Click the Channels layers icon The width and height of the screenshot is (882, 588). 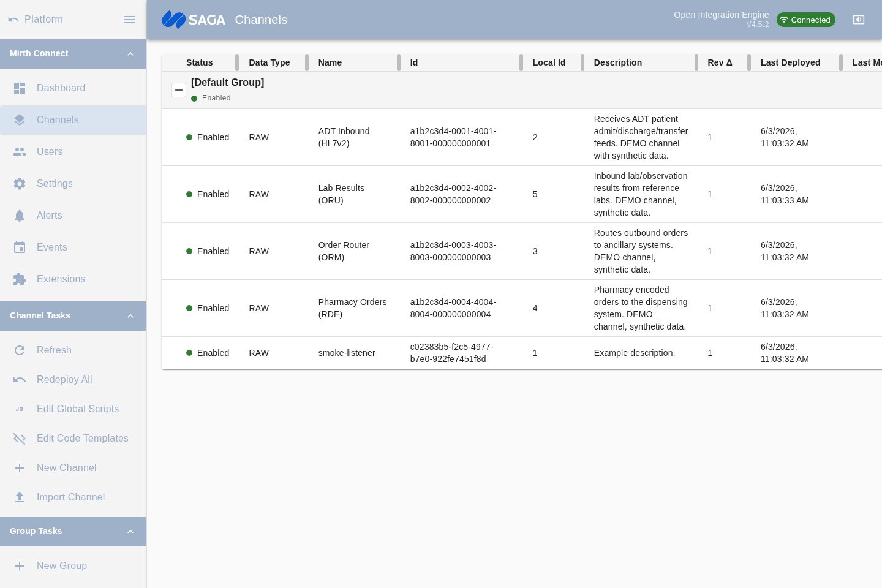pyautogui.click(x=20, y=120)
